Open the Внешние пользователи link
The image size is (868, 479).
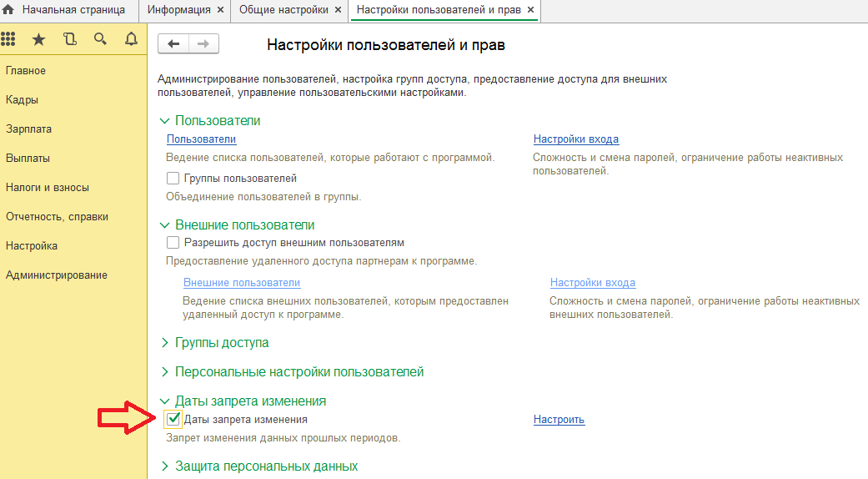point(242,282)
